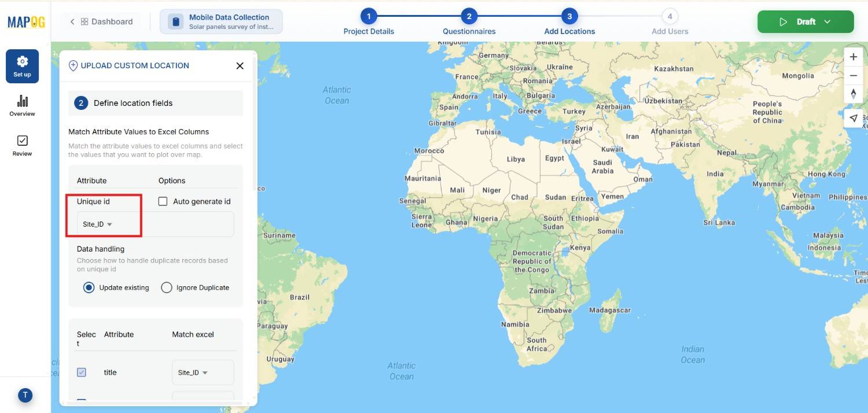Return to Dashboard

101,22
